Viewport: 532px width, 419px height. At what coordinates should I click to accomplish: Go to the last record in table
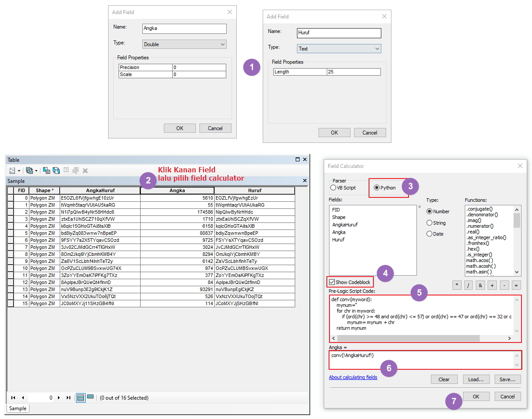tap(68, 397)
